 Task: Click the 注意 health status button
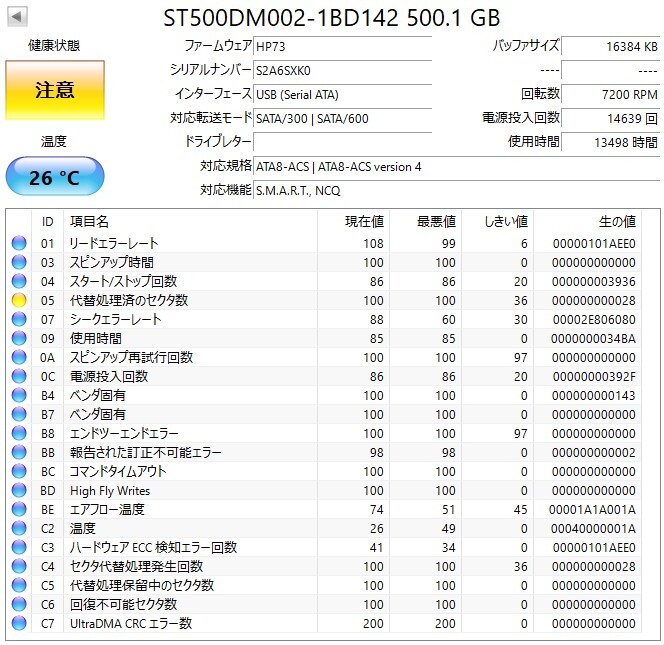(55, 90)
